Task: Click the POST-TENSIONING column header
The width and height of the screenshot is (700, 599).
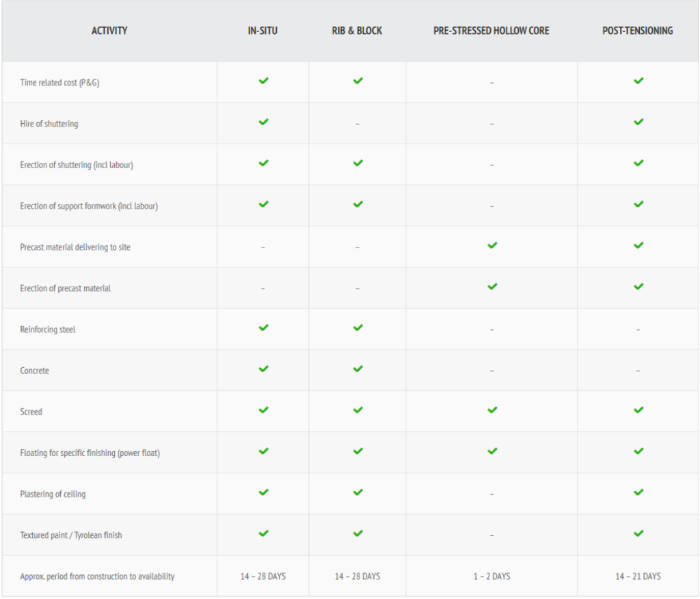Action: [x=637, y=31]
